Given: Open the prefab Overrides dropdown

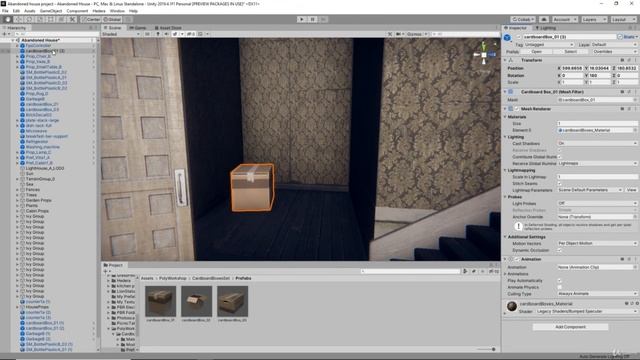Looking at the screenshot, I should click(614, 52).
